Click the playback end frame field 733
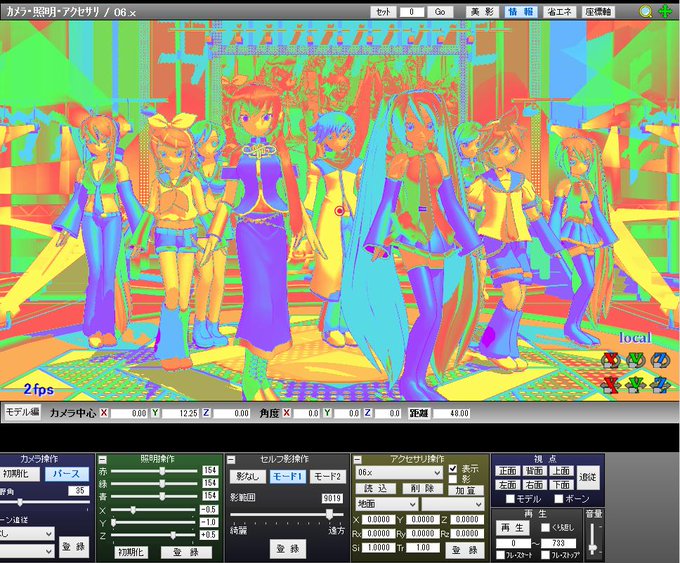 click(x=559, y=543)
